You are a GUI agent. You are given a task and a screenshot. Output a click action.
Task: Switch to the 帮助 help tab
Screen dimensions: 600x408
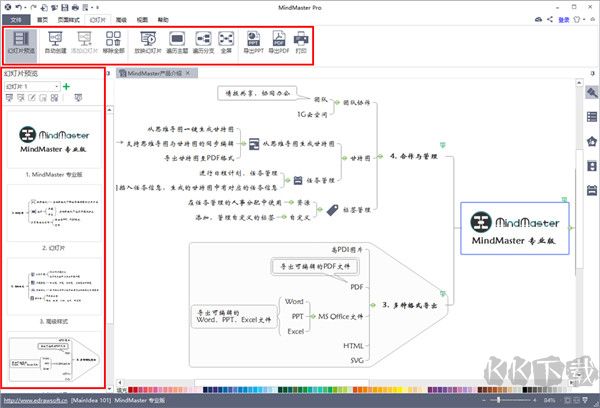(163, 20)
